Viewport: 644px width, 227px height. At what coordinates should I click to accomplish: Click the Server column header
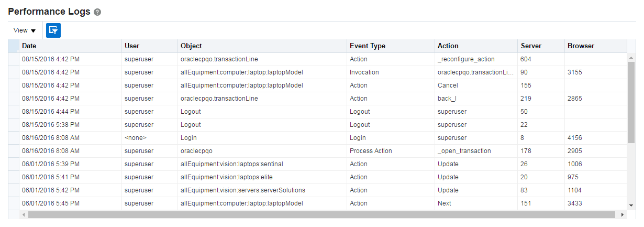click(531, 46)
